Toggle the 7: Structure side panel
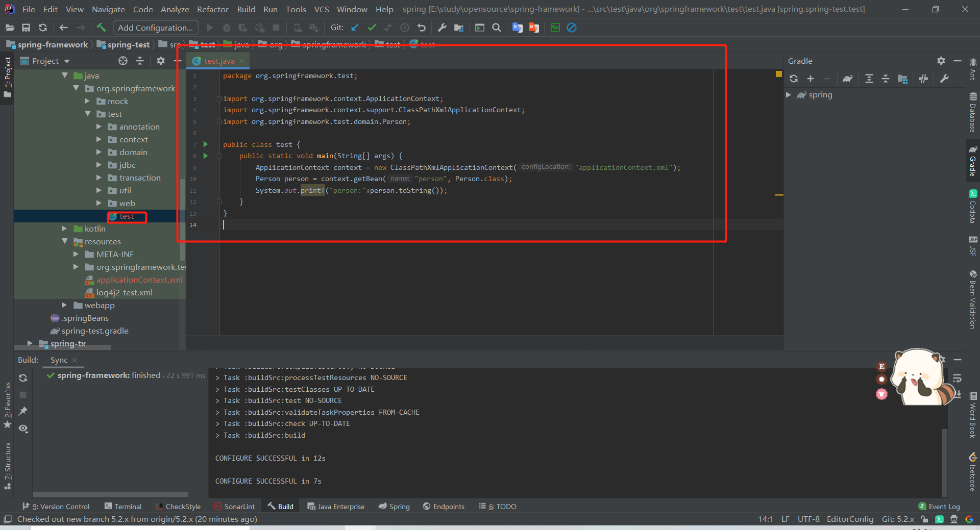 [x=7, y=465]
